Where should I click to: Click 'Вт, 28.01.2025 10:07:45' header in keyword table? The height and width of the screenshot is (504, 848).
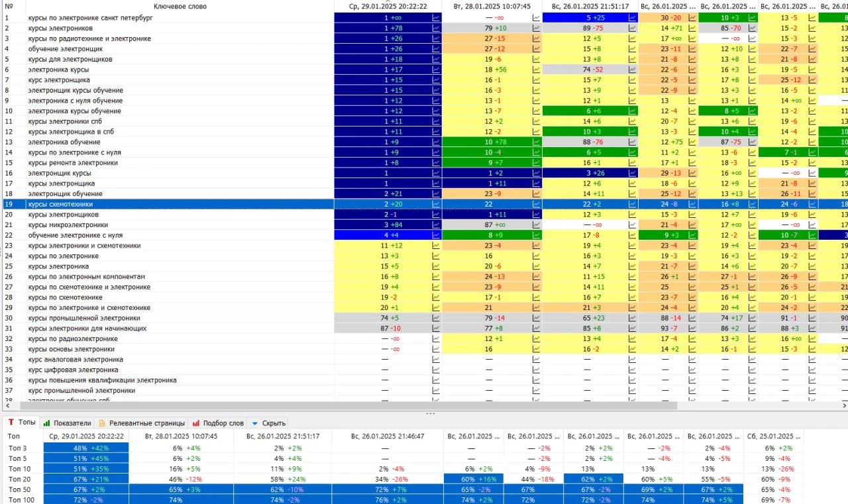pyautogui.click(x=492, y=7)
